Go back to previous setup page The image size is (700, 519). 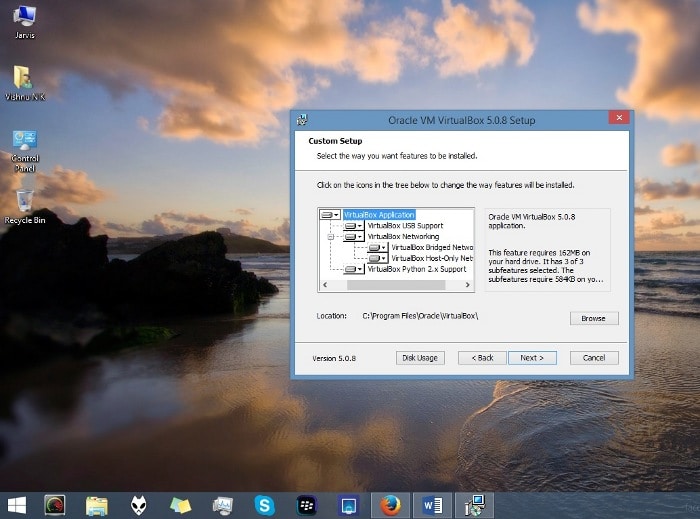coord(482,357)
